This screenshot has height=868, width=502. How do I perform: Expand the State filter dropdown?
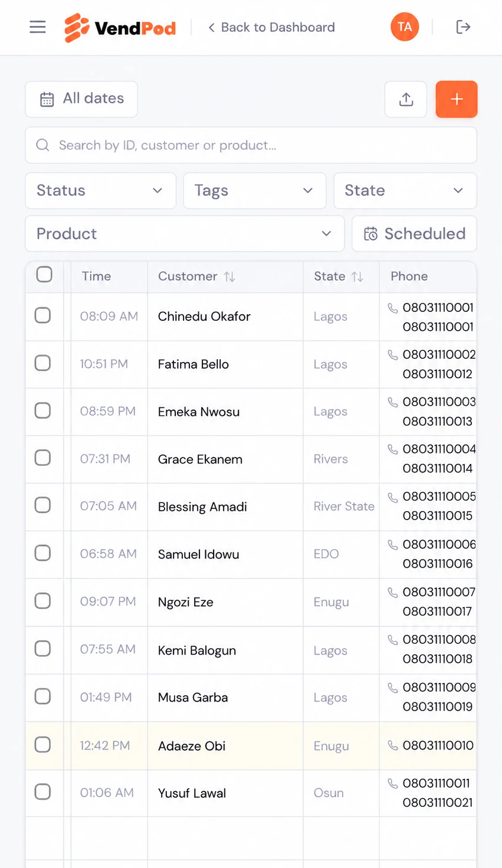click(405, 190)
